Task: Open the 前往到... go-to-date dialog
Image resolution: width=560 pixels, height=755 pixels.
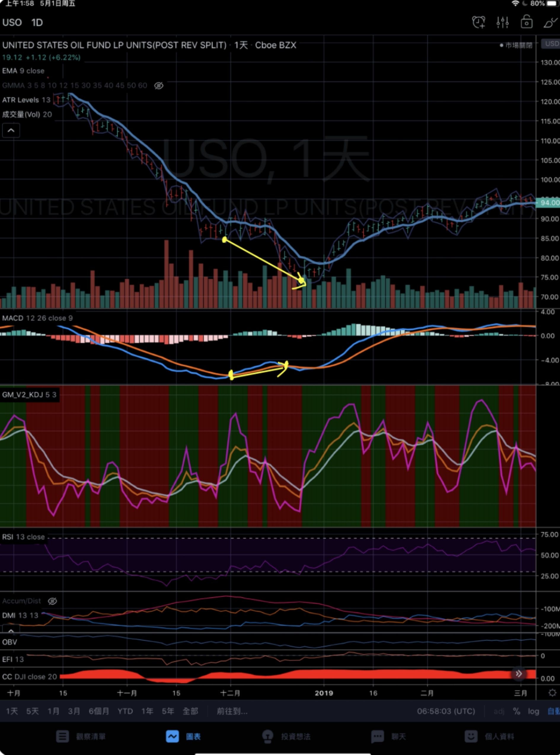Action: (232, 711)
